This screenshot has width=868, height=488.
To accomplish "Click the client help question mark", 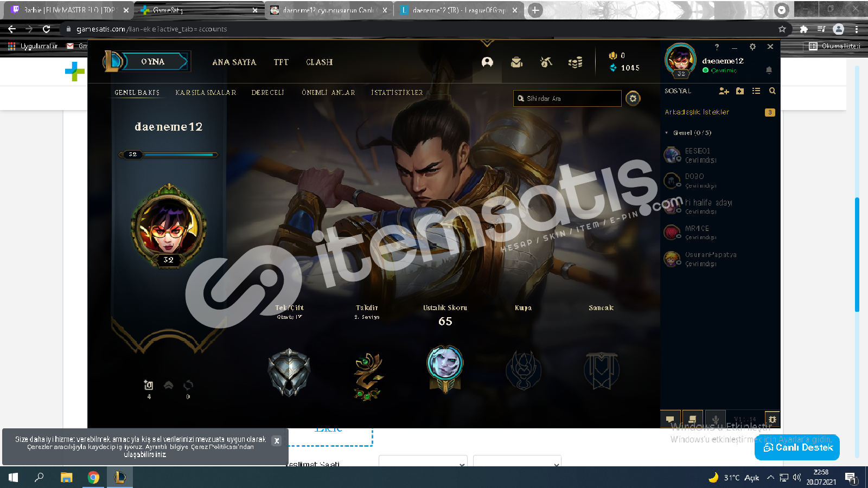I will (717, 47).
